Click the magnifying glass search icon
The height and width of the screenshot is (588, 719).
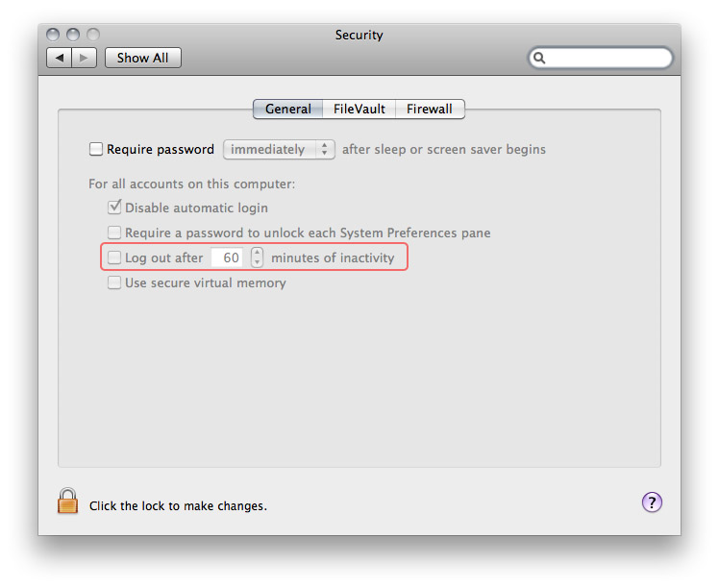coord(539,59)
